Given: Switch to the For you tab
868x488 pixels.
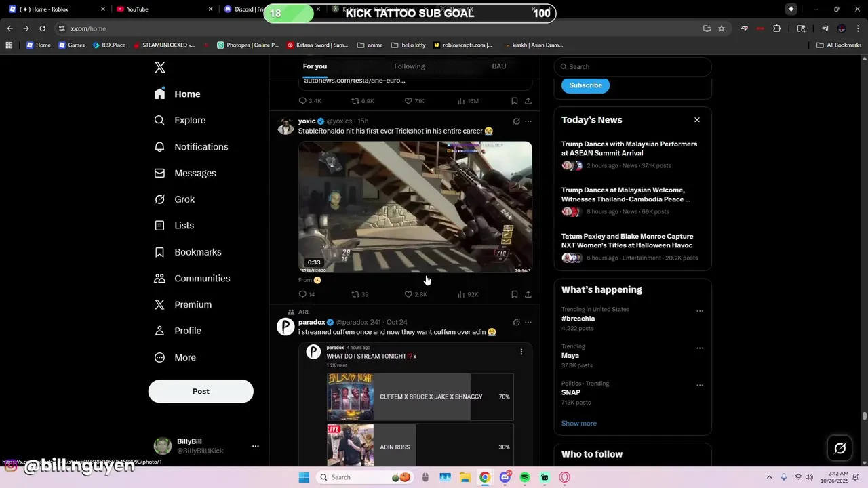Looking at the screenshot, I should tap(315, 66).
